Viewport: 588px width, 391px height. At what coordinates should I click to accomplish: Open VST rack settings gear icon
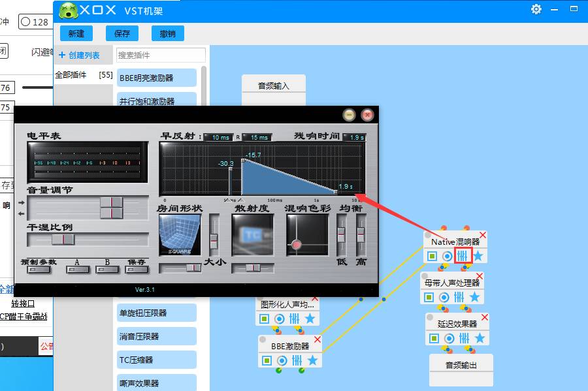(x=536, y=9)
